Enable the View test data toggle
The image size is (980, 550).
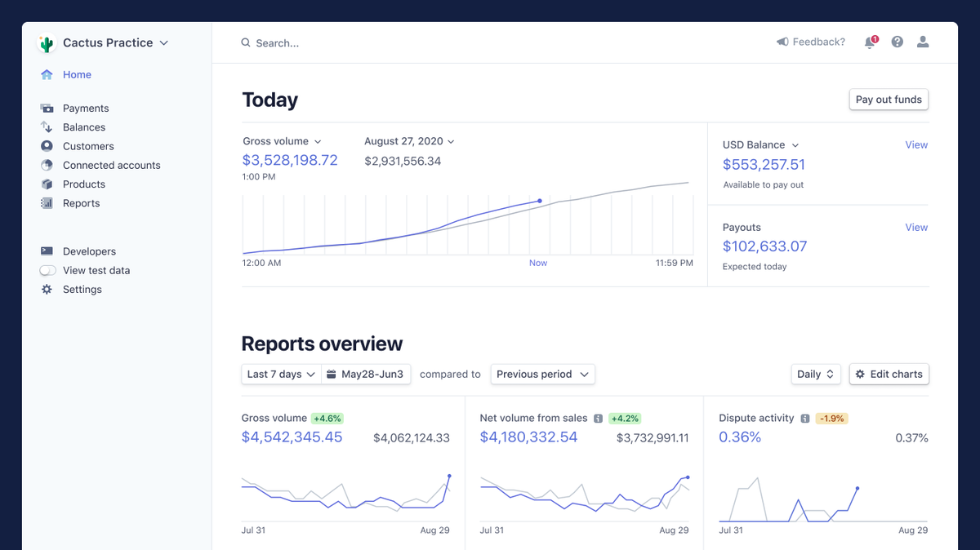point(47,270)
